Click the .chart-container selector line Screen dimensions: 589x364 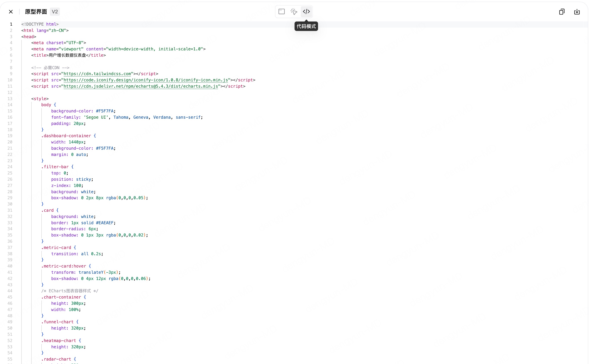tap(63, 297)
